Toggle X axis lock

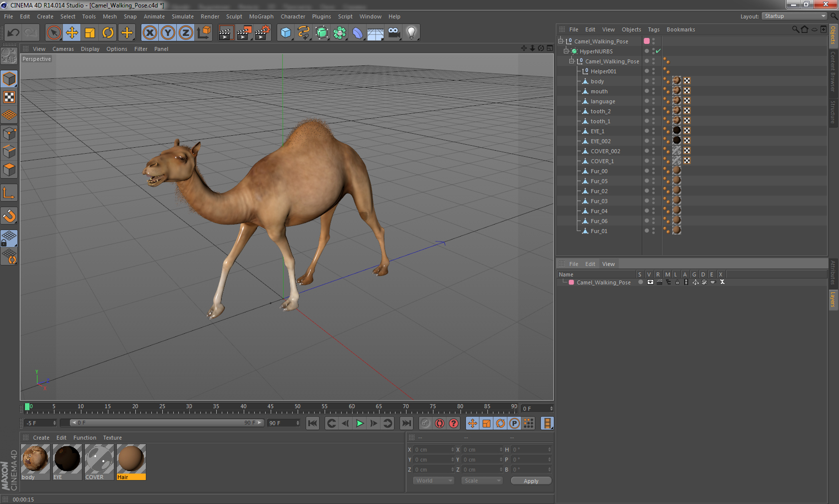[x=149, y=33]
